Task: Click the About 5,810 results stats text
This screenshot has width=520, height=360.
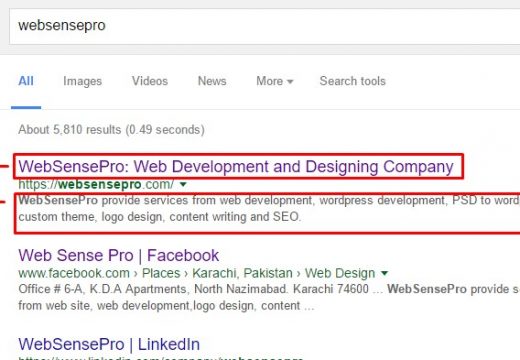Action: coord(111,130)
